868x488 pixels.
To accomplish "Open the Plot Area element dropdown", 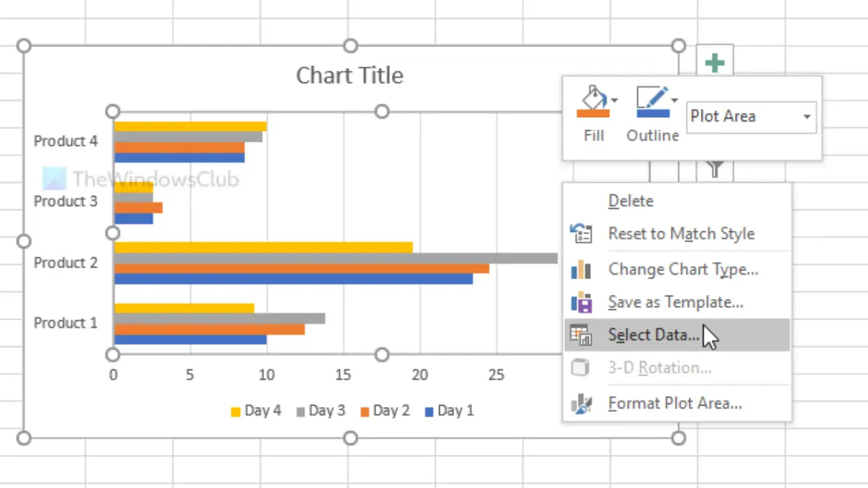I will point(807,116).
